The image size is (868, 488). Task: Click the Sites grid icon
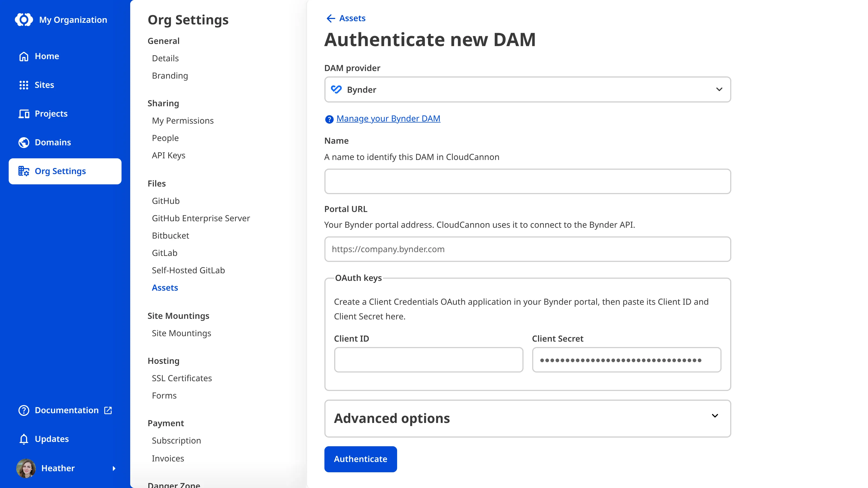tap(24, 85)
